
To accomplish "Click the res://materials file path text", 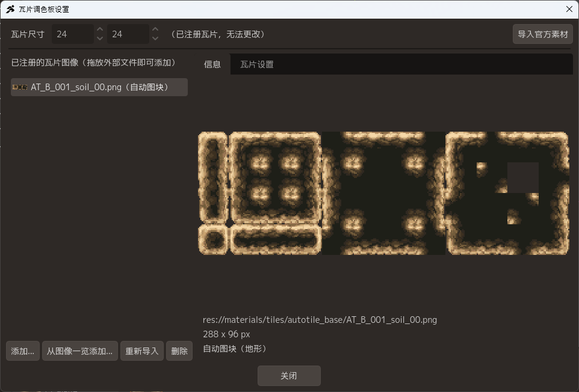I will [320, 320].
